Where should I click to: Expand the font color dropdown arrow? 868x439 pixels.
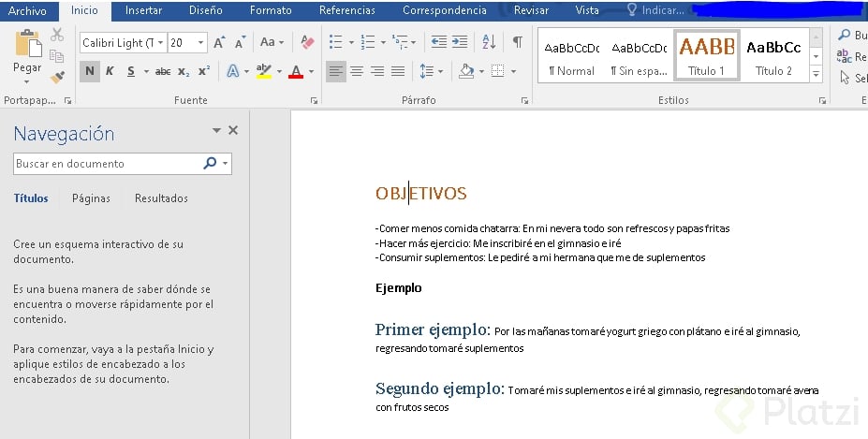click(311, 71)
